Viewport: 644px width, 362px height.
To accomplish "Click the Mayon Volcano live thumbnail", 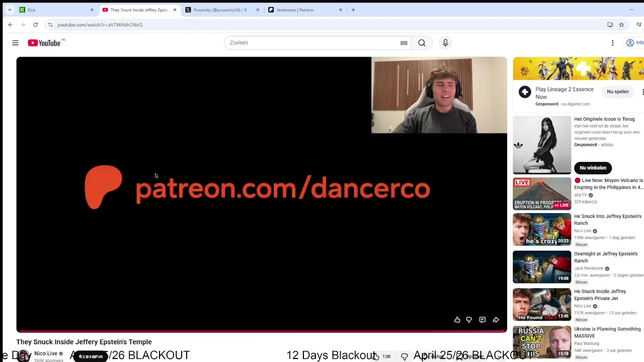I will (542, 194).
